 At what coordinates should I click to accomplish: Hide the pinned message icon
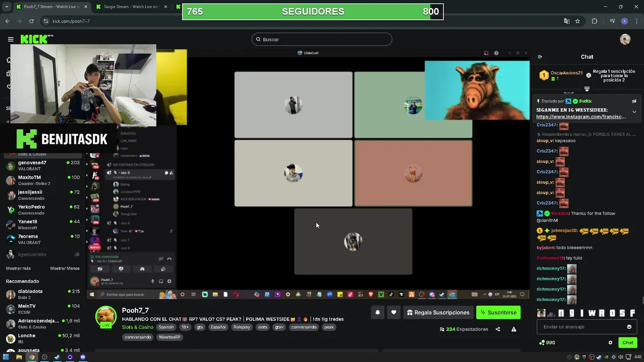click(x=634, y=101)
